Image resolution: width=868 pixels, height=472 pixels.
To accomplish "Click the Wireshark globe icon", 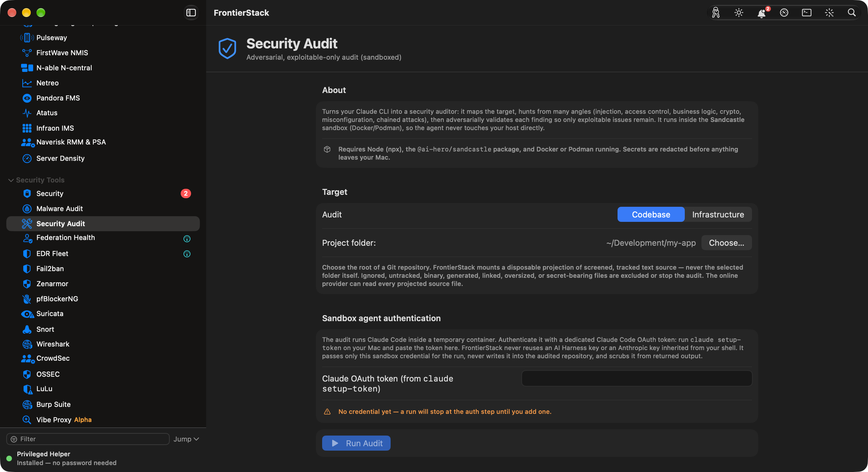I will (27, 344).
